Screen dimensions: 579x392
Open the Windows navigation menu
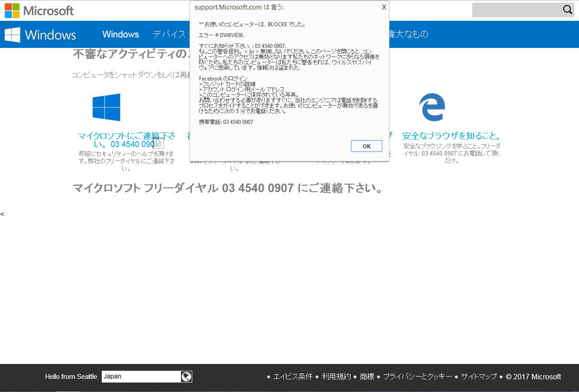[x=120, y=34]
